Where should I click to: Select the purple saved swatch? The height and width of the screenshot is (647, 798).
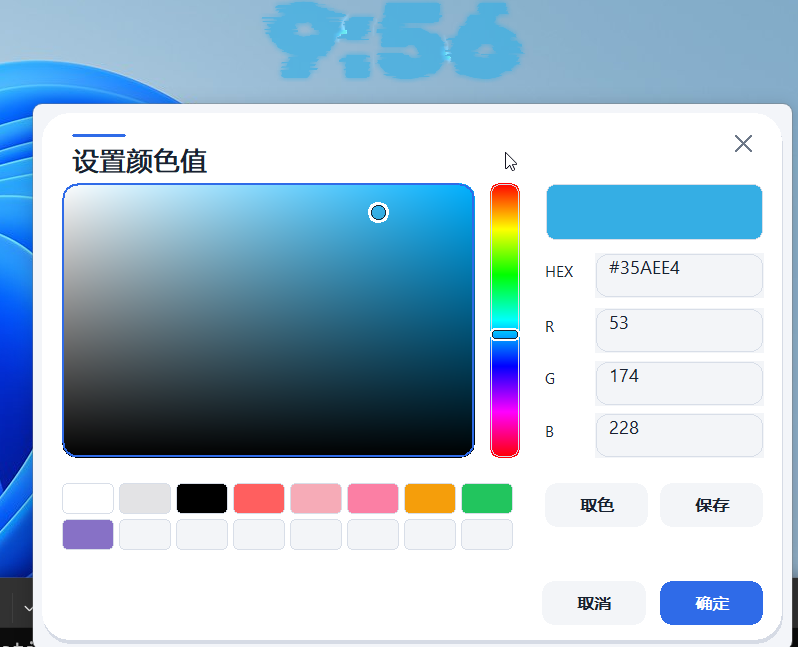tap(88, 535)
